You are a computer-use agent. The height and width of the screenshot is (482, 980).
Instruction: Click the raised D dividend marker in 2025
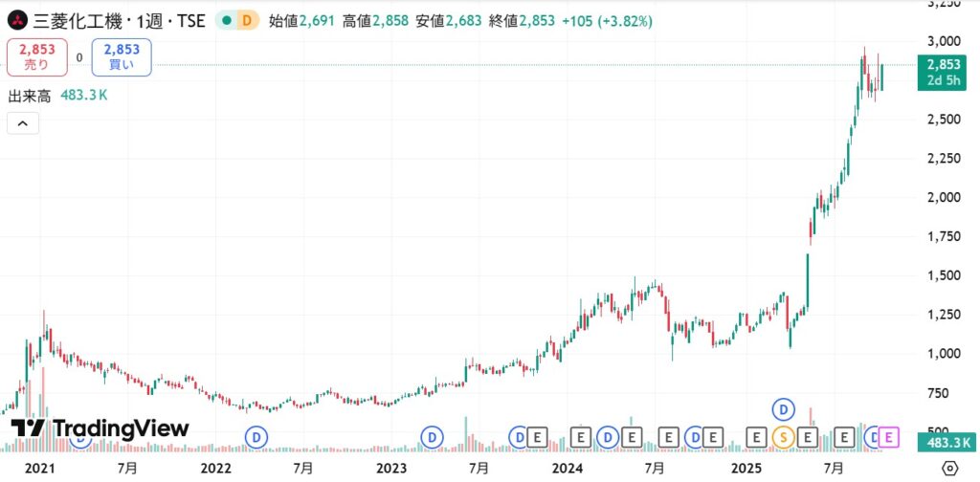(785, 409)
